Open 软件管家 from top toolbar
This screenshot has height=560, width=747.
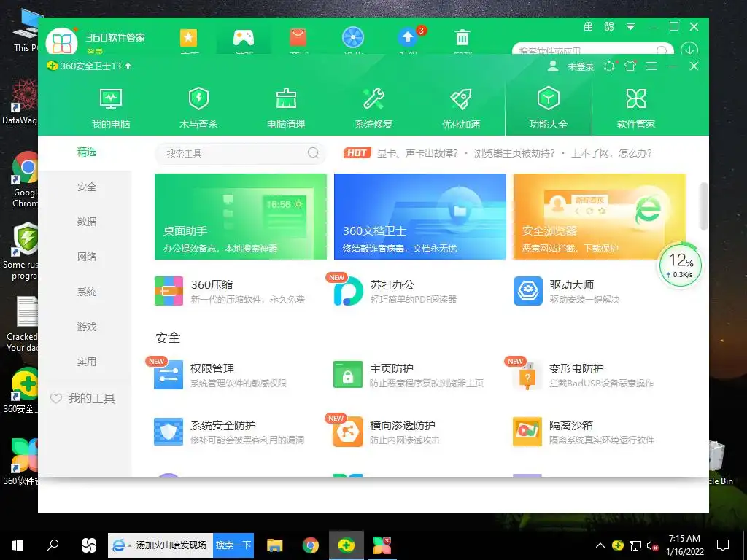(x=636, y=109)
